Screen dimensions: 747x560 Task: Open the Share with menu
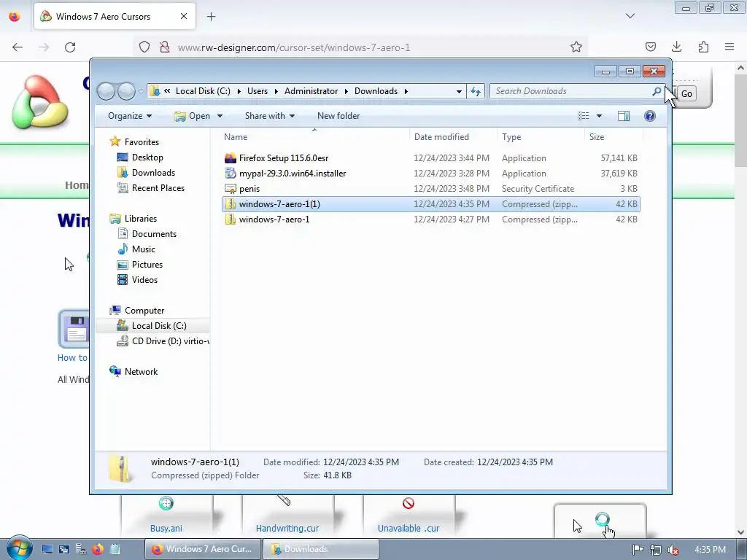tap(270, 116)
